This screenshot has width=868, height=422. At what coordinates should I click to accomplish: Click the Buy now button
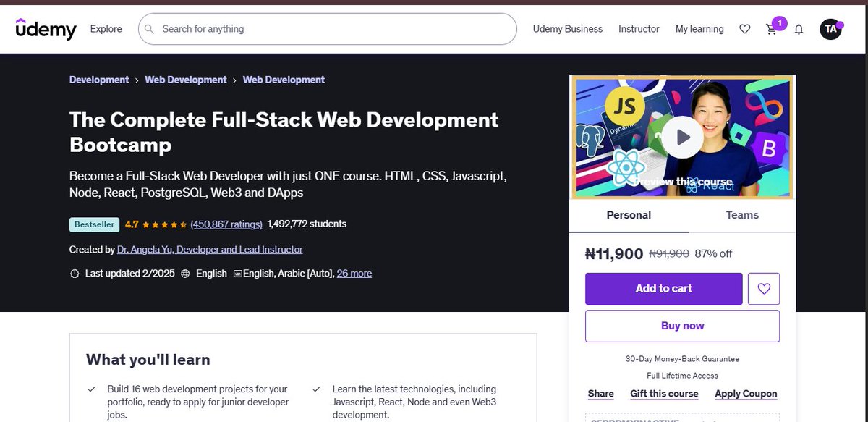[x=682, y=326]
